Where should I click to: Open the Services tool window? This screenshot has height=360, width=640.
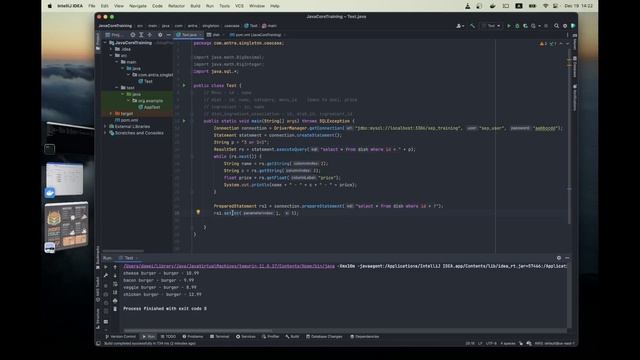pos(245,337)
